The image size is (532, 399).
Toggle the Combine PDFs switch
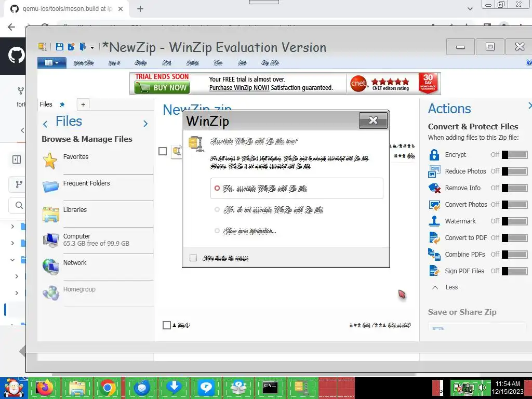point(515,255)
